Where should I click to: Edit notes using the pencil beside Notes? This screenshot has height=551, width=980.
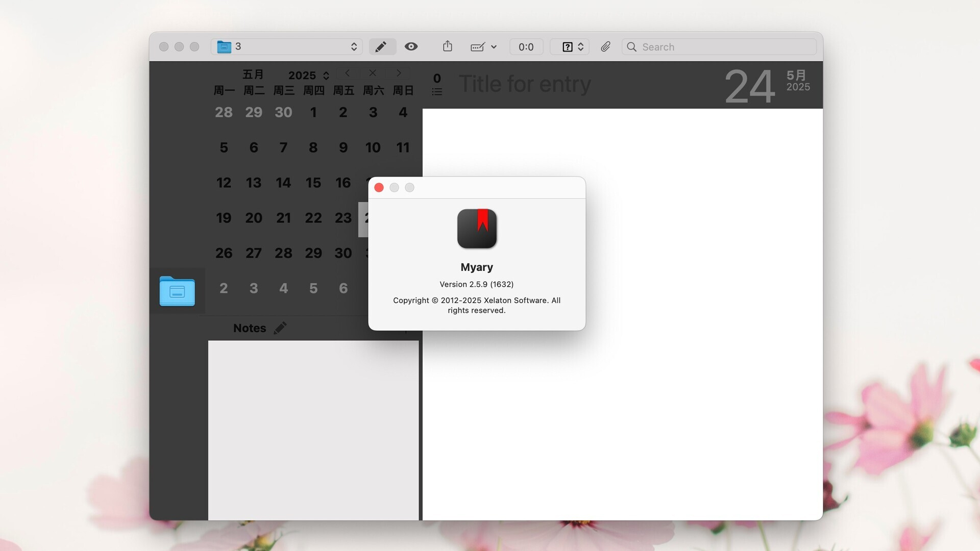tap(280, 328)
